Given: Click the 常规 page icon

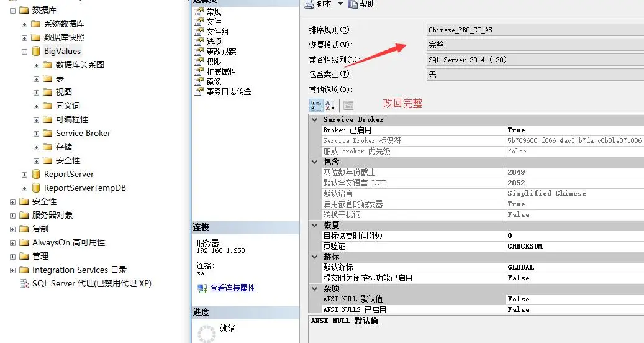Looking at the screenshot, I should tap(199, 12).
